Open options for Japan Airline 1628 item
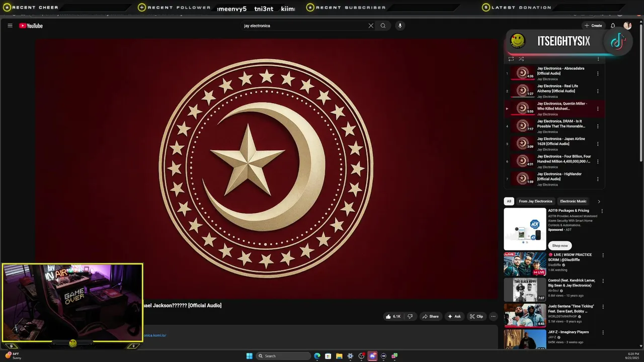Viewport: 644px width, 362px height. [598, 144]
